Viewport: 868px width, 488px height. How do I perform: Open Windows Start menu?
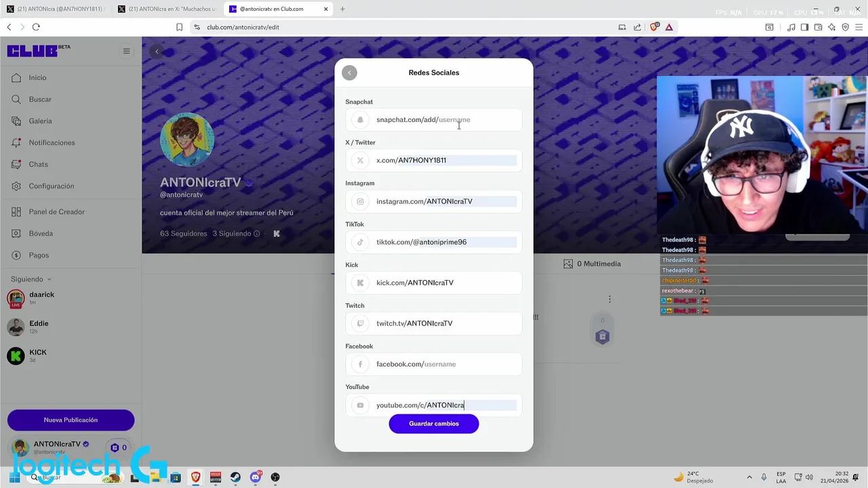click(x=14, y=478)
